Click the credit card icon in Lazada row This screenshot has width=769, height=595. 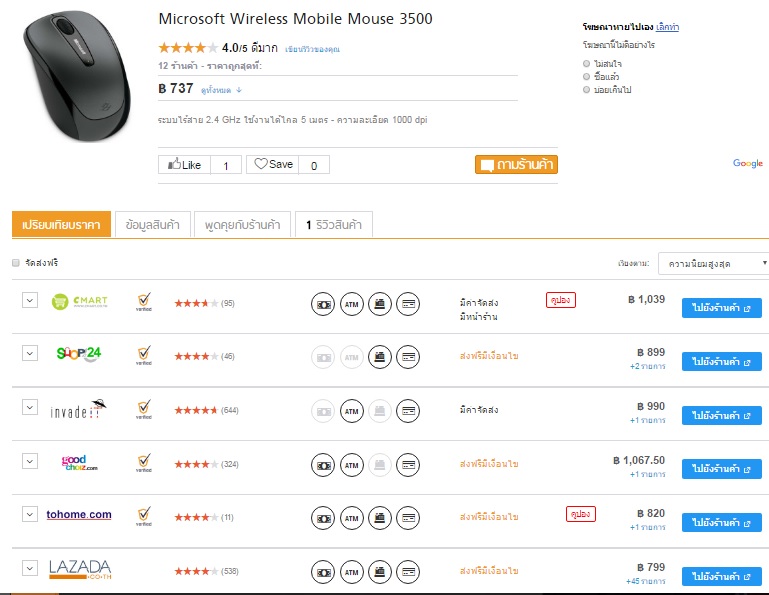(x=408, y=572)
